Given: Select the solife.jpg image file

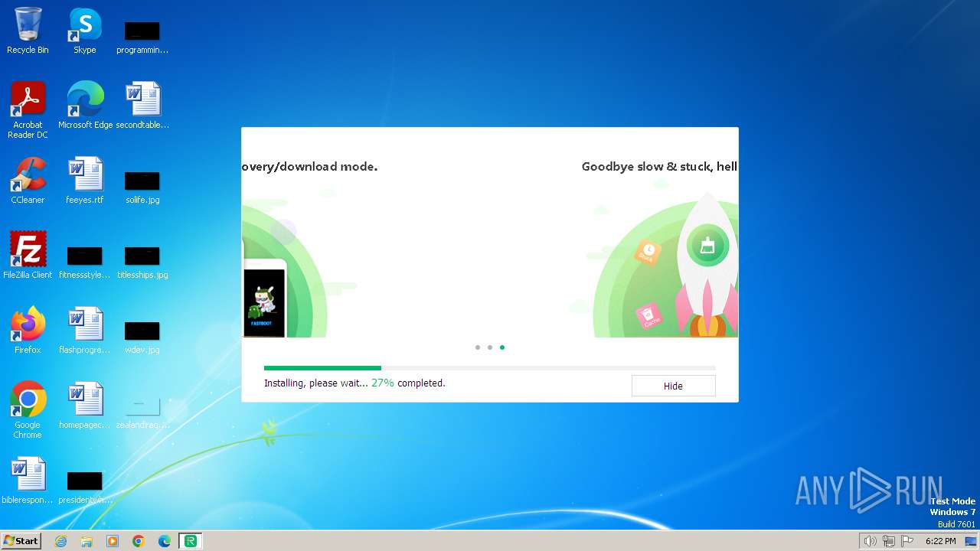Looking at the screenshot, I should (142, 186).
